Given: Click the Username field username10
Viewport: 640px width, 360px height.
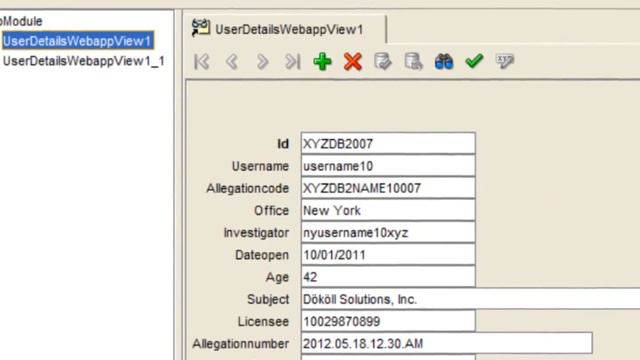Looking at the screenshot, I should pos(388,166).
